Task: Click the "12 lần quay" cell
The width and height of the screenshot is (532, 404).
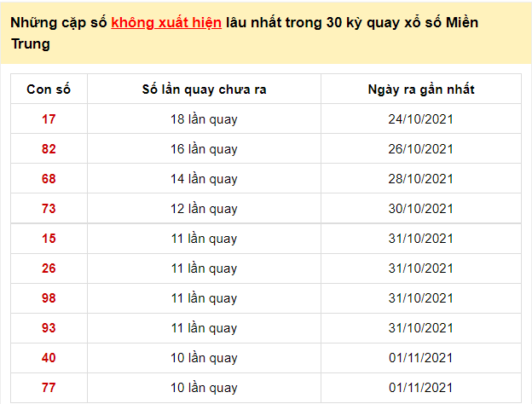Action: coord(204,209)
